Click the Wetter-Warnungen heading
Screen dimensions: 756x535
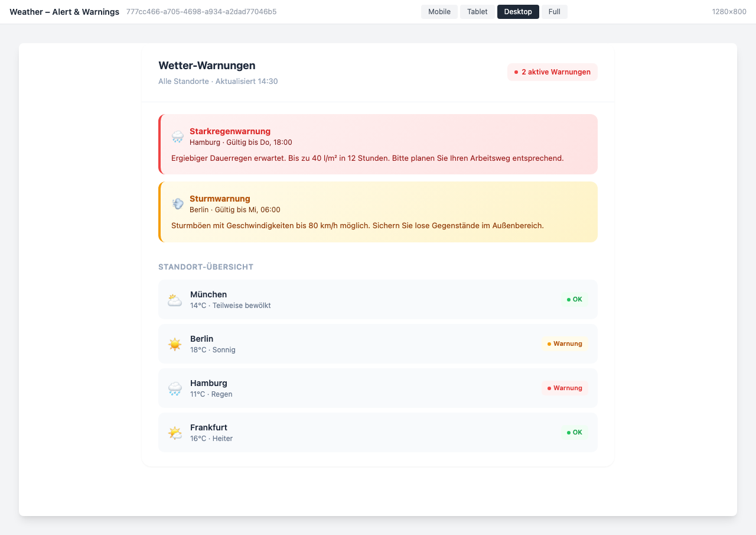point(207,66)
